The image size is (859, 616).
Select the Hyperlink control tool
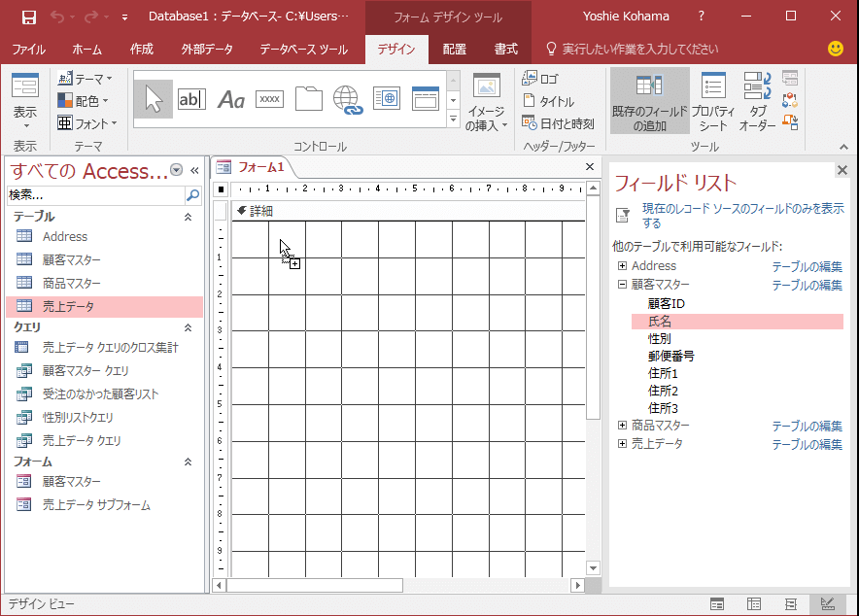tap(347, 99)
